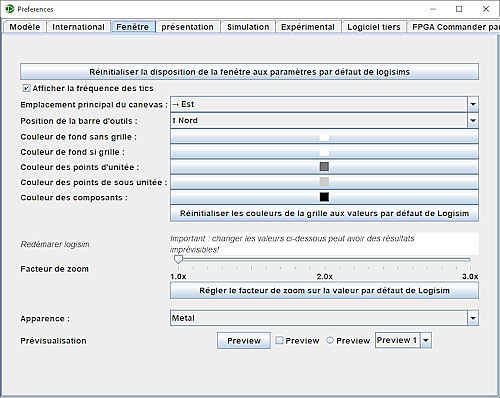Switch to the Modèle tab
The image size is (500, 398).
25,27
